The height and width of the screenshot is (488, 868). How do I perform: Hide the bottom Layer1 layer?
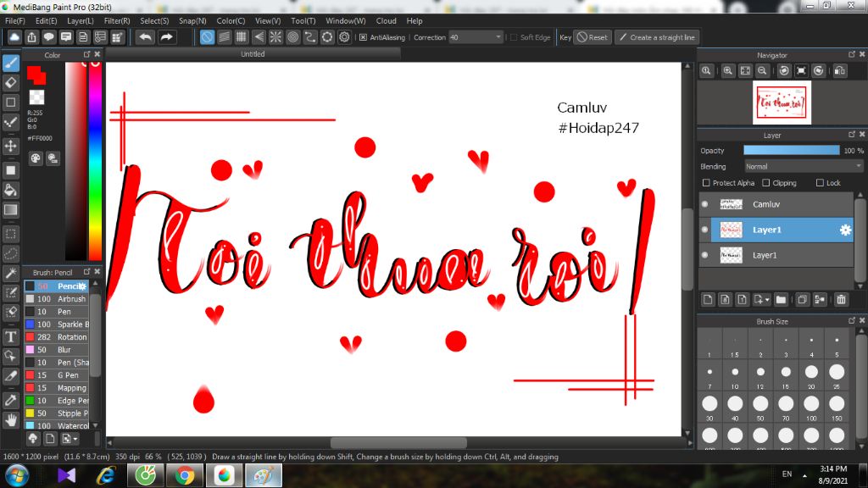coord(704,255)
